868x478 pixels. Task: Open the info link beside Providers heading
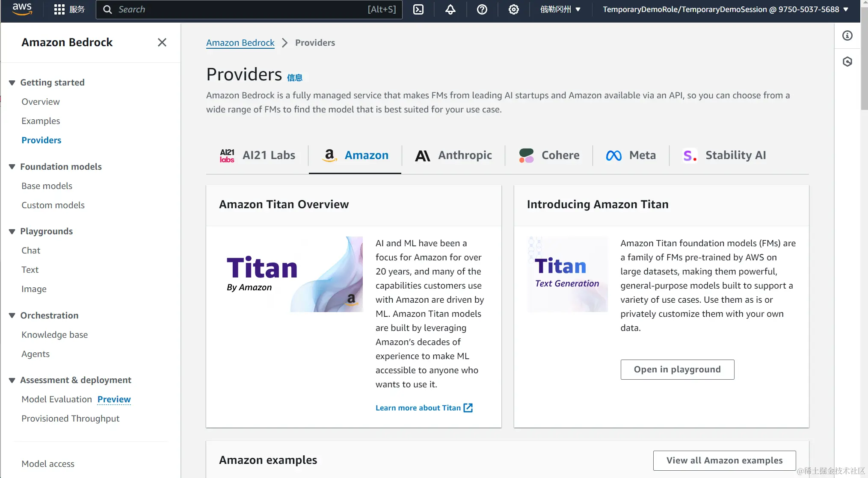pos(295,77)
